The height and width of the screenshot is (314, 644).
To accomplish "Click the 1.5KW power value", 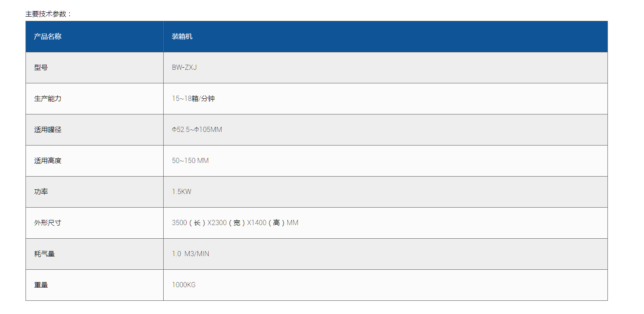I will coord(182,192).
